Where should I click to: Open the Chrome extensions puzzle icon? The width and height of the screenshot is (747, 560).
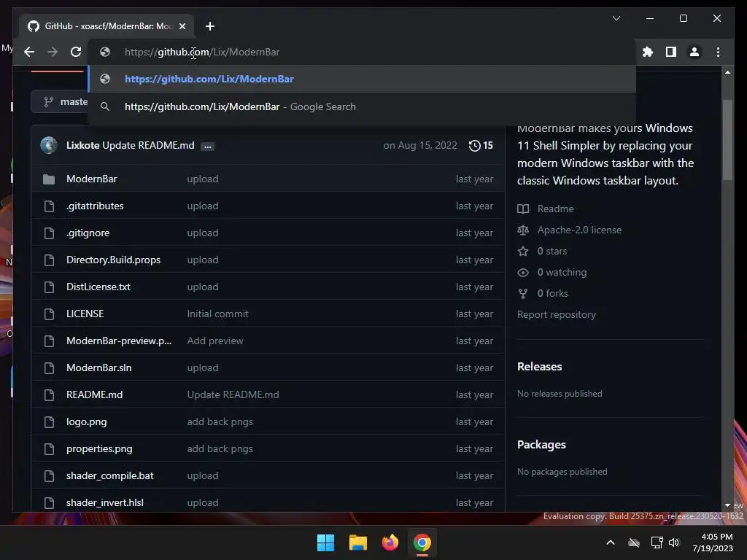point(648,52)
